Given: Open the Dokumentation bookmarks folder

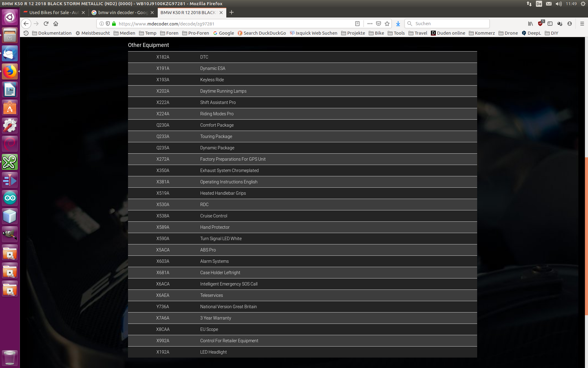Looking at the screenshot, I should [52, 33].
